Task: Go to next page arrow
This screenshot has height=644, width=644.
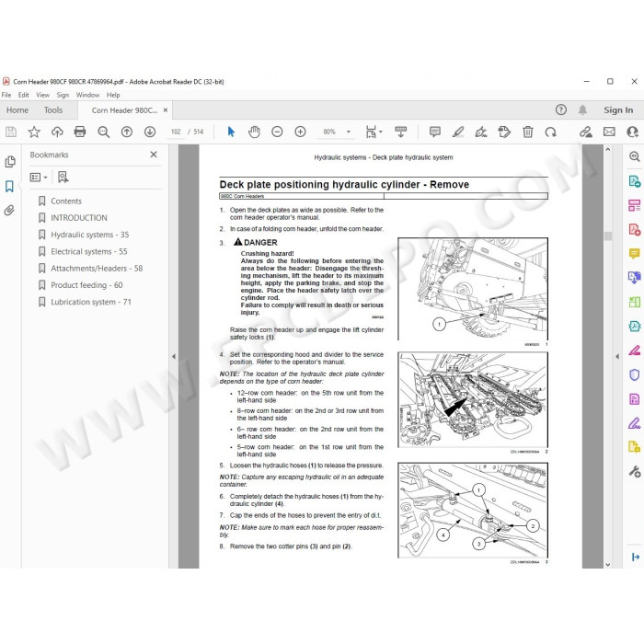Action: click(x=150, y=132)
